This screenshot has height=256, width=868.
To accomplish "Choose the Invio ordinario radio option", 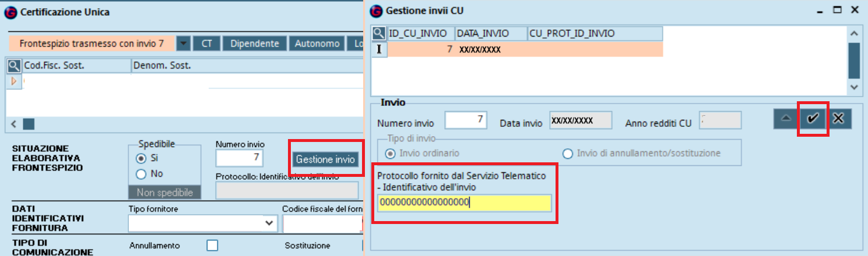I will point(390,153).
